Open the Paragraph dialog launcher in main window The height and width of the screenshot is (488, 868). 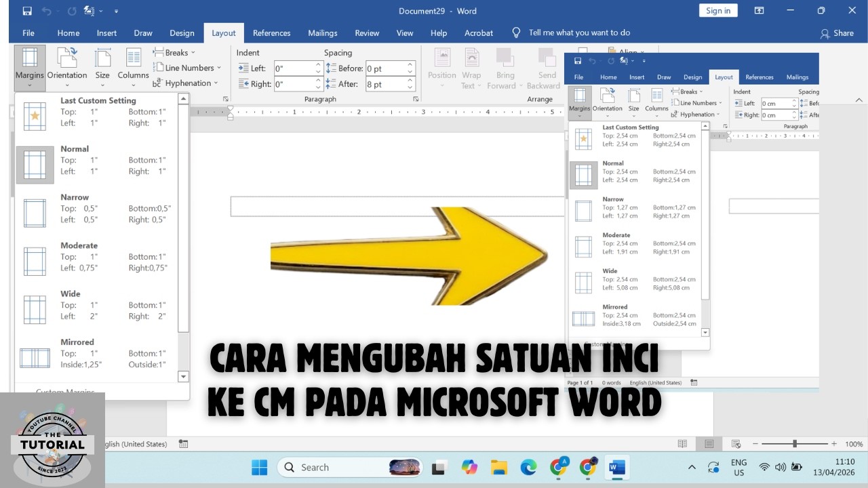[x=416, y=99]
